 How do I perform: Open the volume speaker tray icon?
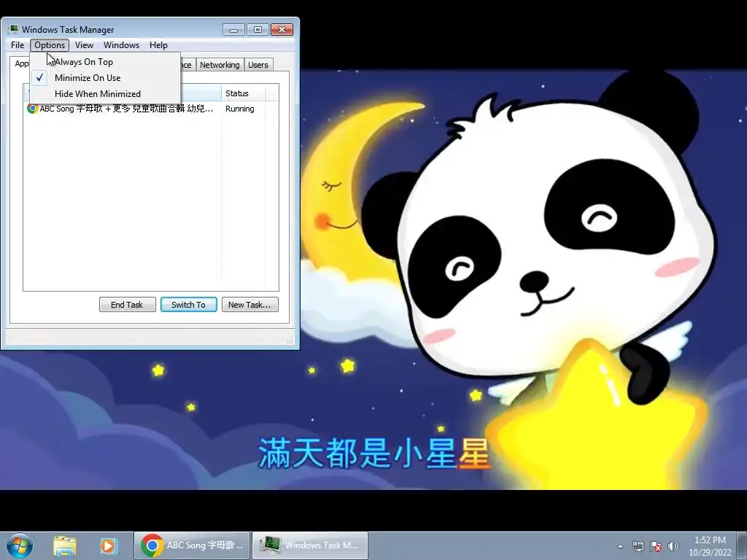(673, 546)
